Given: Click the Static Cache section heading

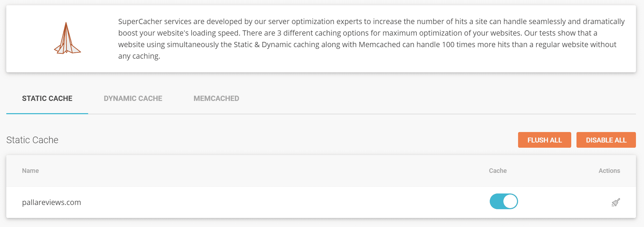Looking at the screenshot, I should tap(32, 140).
